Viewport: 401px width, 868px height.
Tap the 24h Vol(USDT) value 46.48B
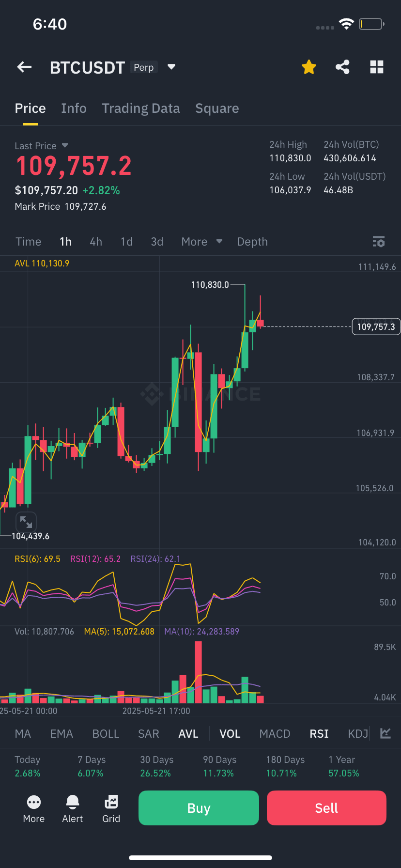coord(338,190)
